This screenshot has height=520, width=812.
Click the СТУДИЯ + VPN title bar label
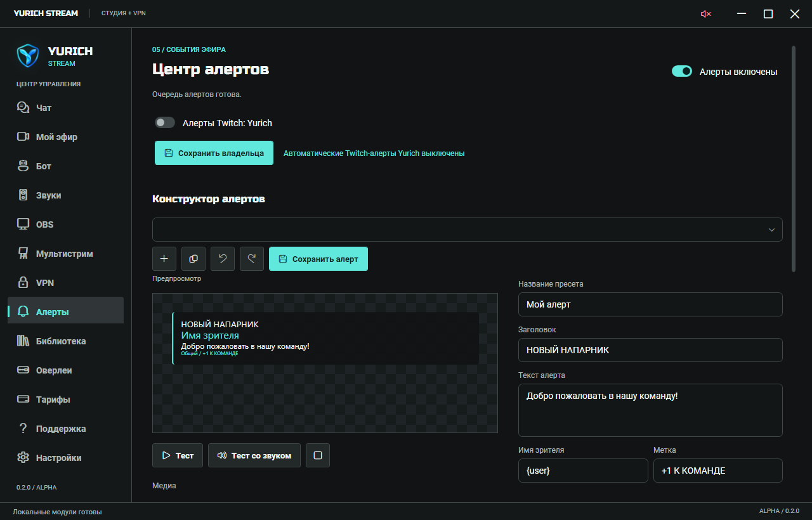click(124, 13)
